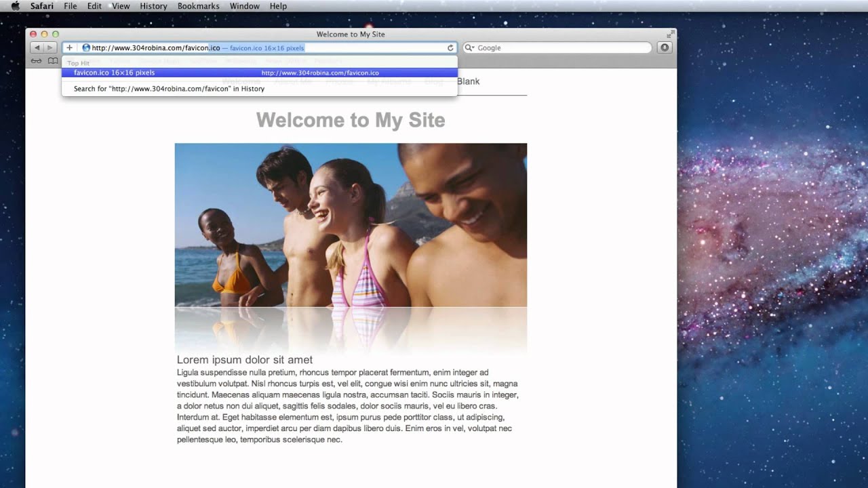This screenshot has height=488, width=868.
Task: Search for favicon URL in History
Action: [260, 89]
